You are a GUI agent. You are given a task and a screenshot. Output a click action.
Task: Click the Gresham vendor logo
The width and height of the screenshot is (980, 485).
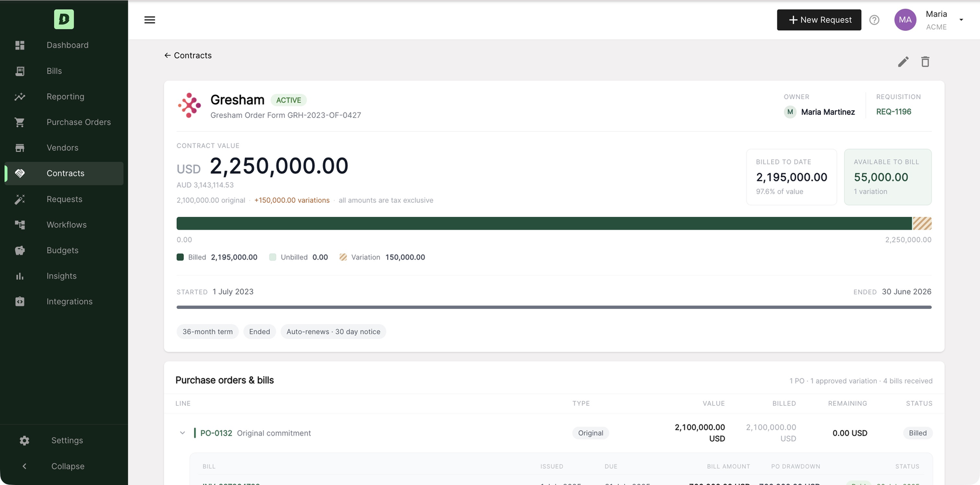(190, 106)
